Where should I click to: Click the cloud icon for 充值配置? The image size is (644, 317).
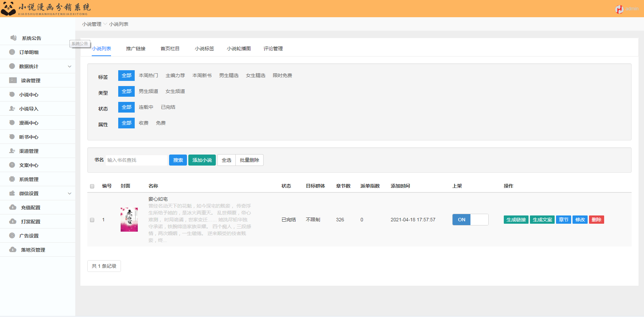13,207
